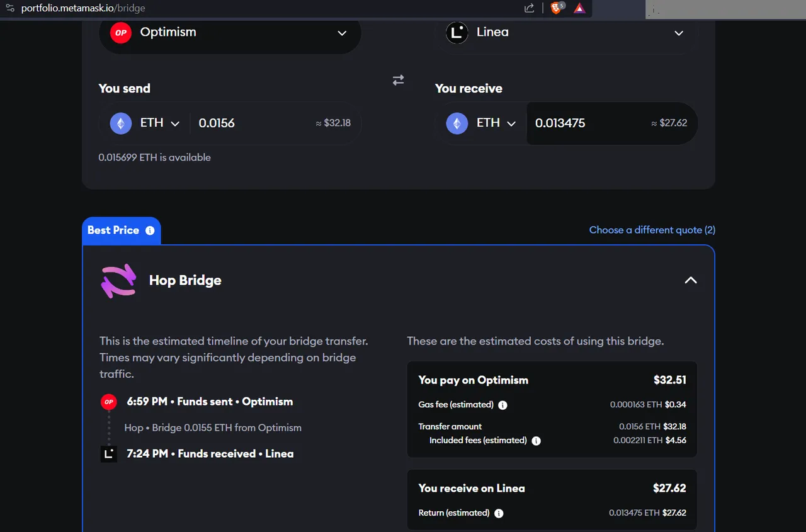Click '7:24 PM • Funds received • Linea'
Viewport: 806px width, 532px height.
click(210, 454)
